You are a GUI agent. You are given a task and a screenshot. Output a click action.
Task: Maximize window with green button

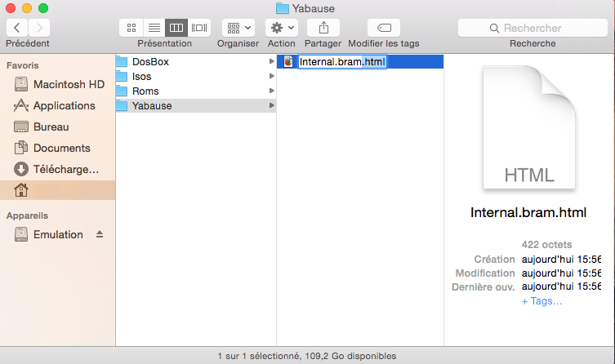coord(43,8)
